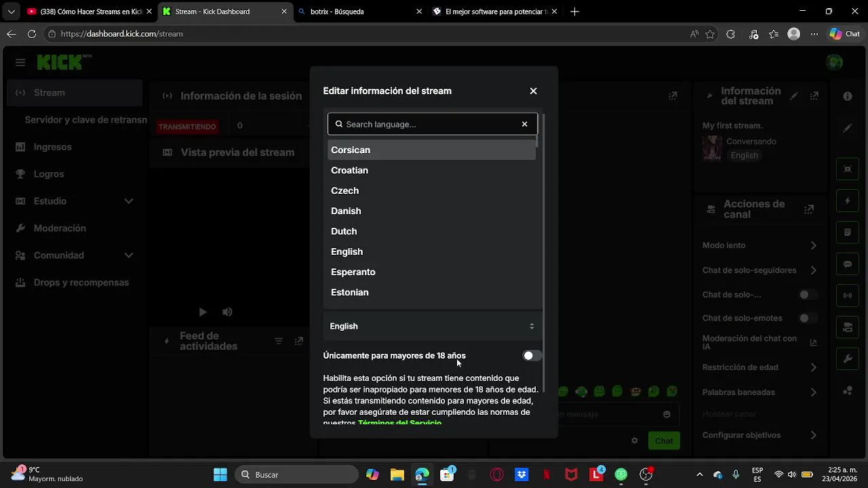Open File Explorer from the taskbar
868x488 pixels.
(x=397, y=474)
